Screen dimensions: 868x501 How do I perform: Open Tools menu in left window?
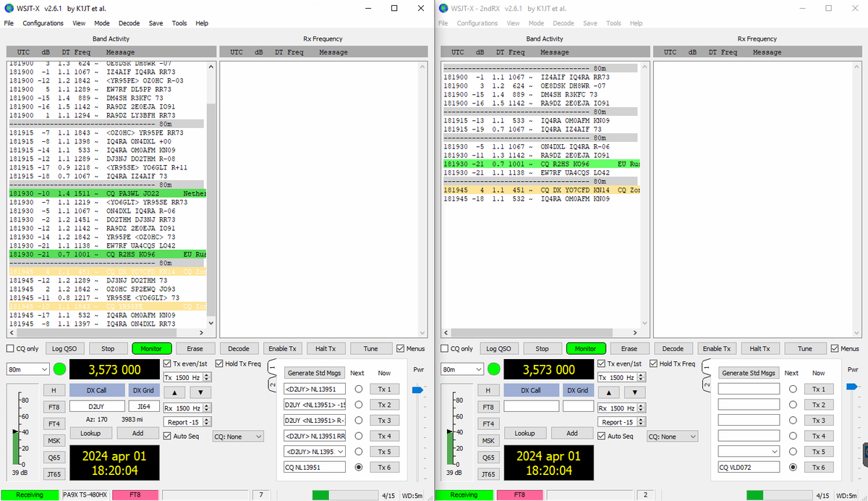tap(179, 23)
